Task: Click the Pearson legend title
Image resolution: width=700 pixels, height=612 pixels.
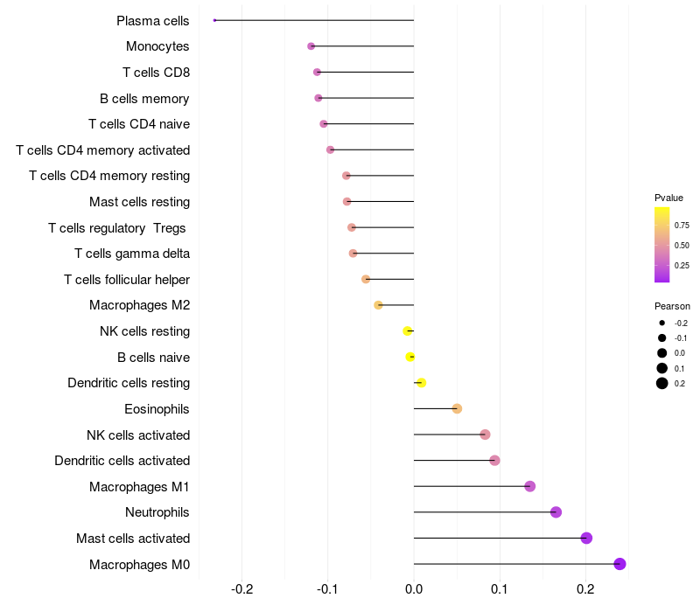Action: 672,306
